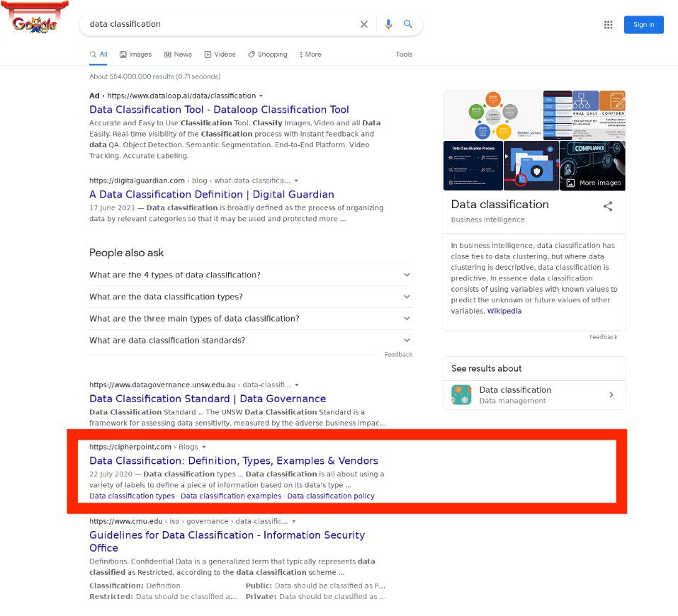
Task: Follow the 'Data classification examples' sitelink
Action: 231,496
